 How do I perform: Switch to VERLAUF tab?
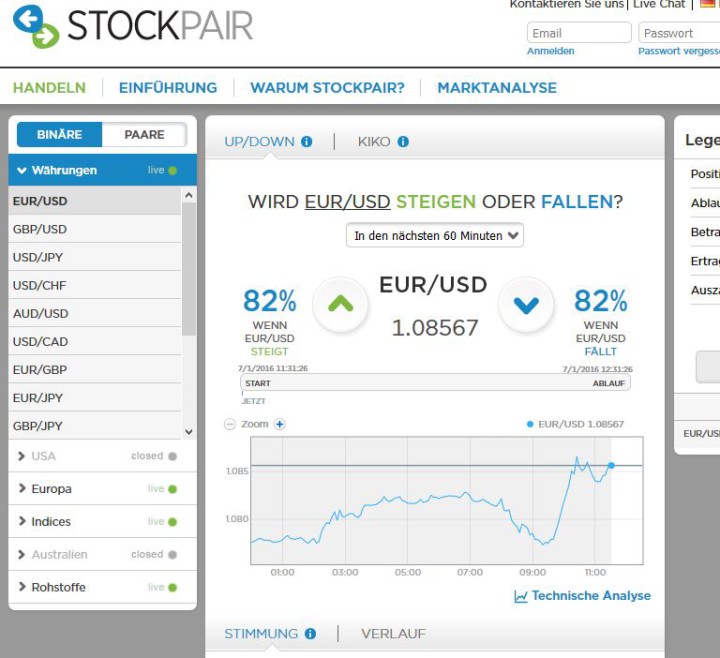click(394, 634)
